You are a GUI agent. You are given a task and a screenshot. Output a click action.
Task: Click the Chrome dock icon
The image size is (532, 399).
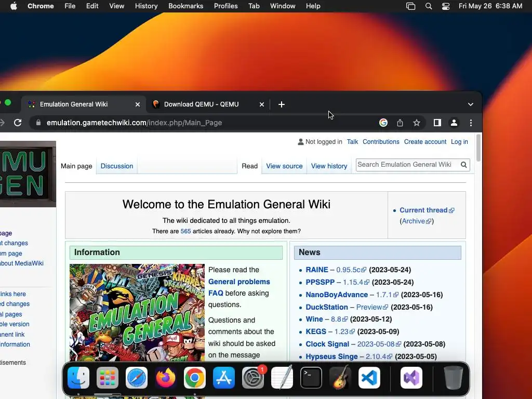click(x=195, y=378)
